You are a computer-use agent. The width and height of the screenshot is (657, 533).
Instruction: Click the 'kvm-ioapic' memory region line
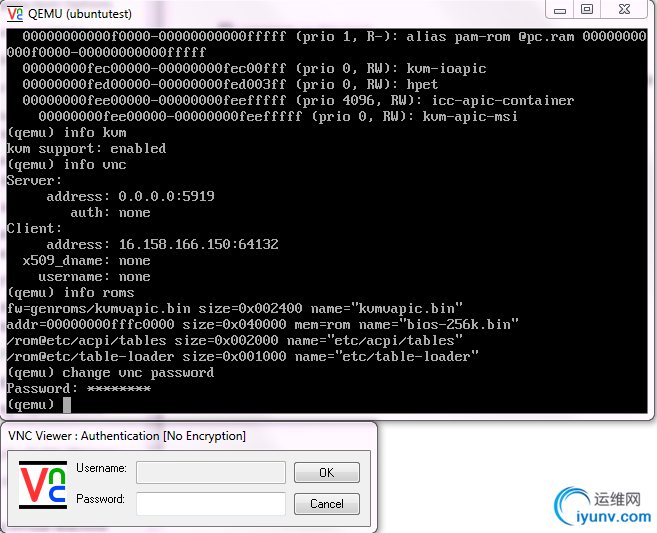click(x=254, y=68)
